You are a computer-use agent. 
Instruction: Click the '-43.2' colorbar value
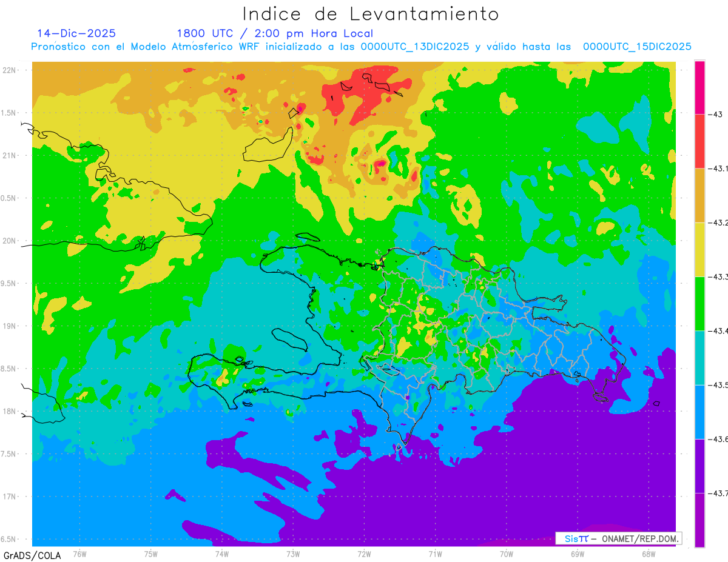718,223
